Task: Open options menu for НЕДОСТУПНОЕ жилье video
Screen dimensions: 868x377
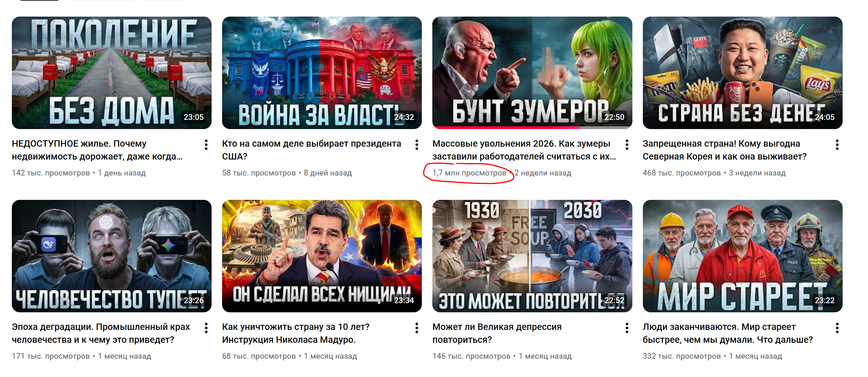Action: 206,145
